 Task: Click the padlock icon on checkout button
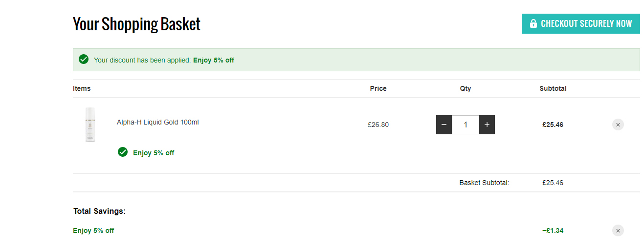click(533, 23)
